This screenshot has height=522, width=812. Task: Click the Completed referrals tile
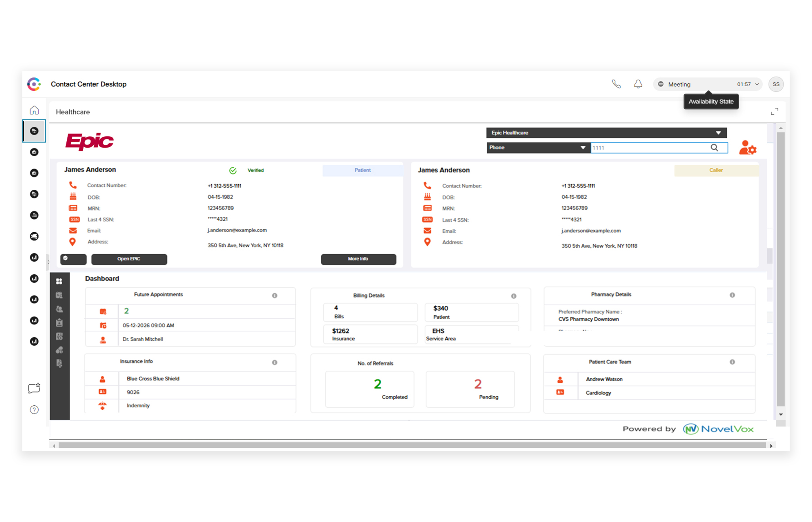[370, 389]
